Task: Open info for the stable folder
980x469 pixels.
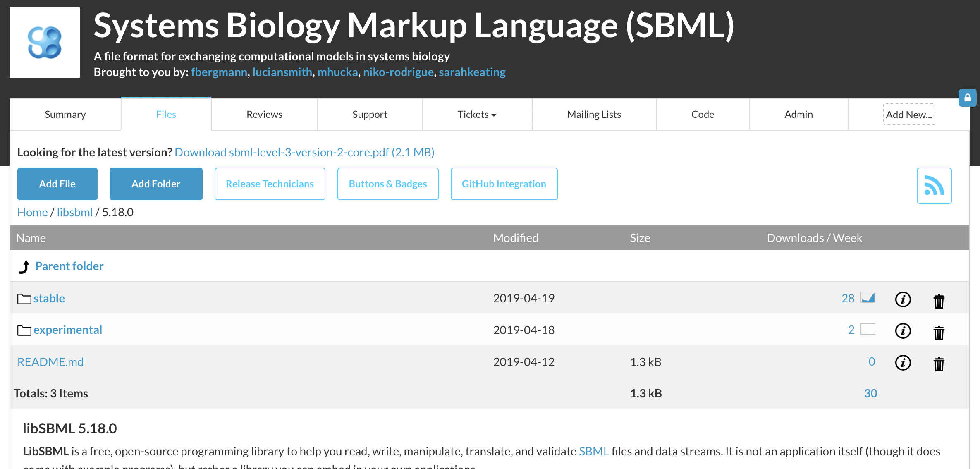Action: [x=903, y=299]
